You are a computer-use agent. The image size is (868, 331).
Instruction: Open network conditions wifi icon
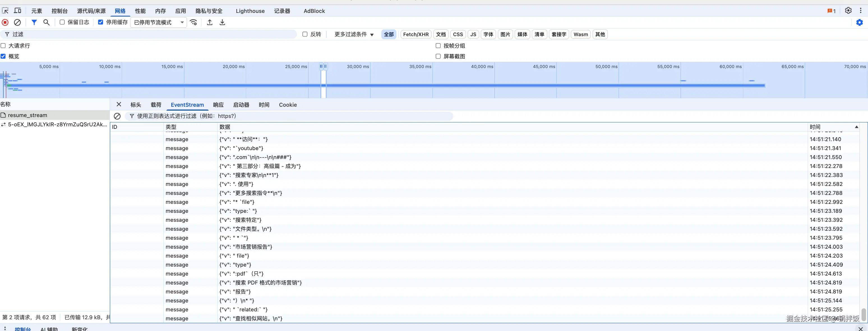point(193,22)
